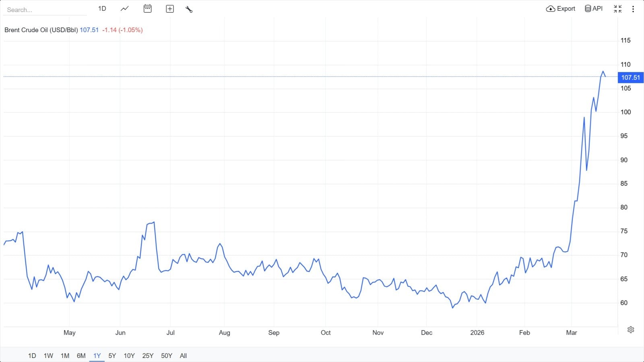Image resolution: width=644 pixels, height=362 pixels.
Task: Click the 80 price axis label
Action: 624,207
